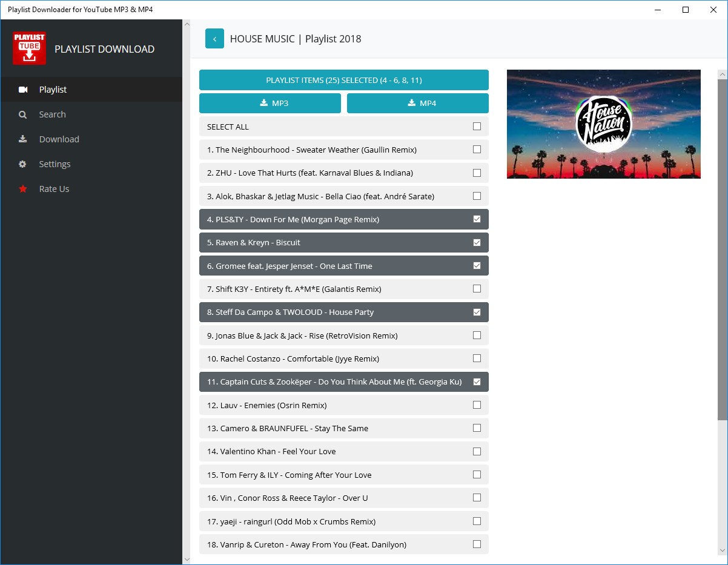Click row text "17. yaeji - raingurl"
Viewport: 728px width, 565px height.
tap(291, 521)
